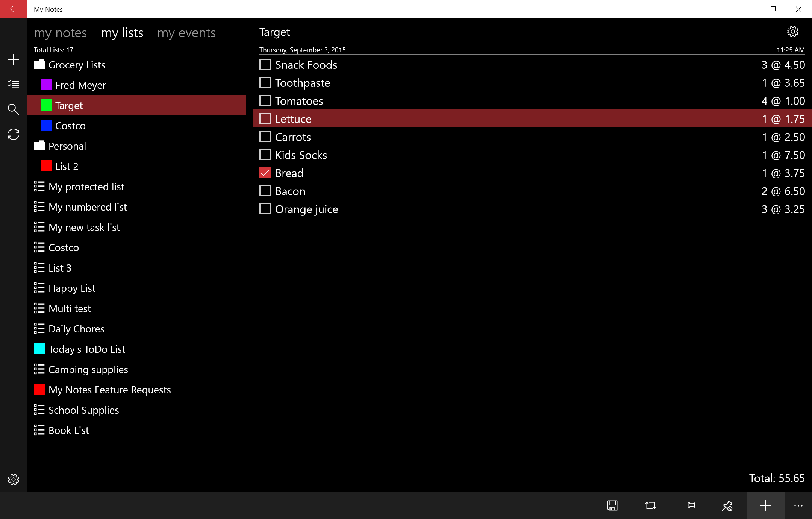Pin the current list

(x=689, y=505)
